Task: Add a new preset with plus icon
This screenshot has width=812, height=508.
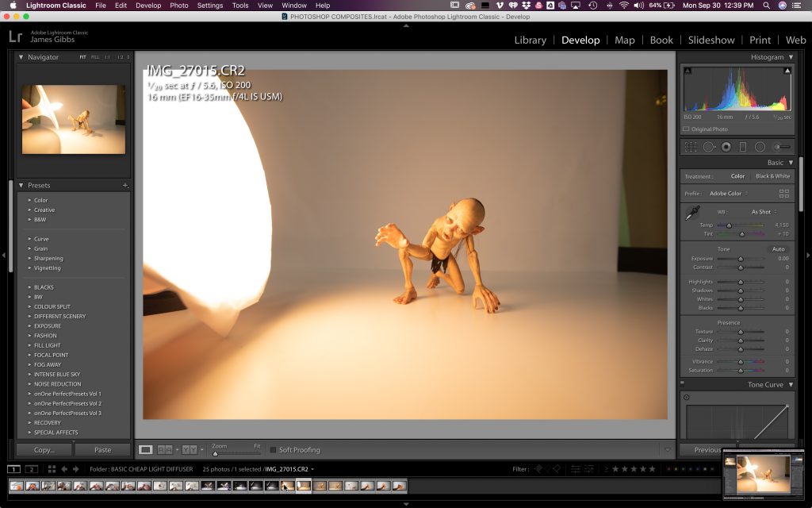Action: click(124, 185)
